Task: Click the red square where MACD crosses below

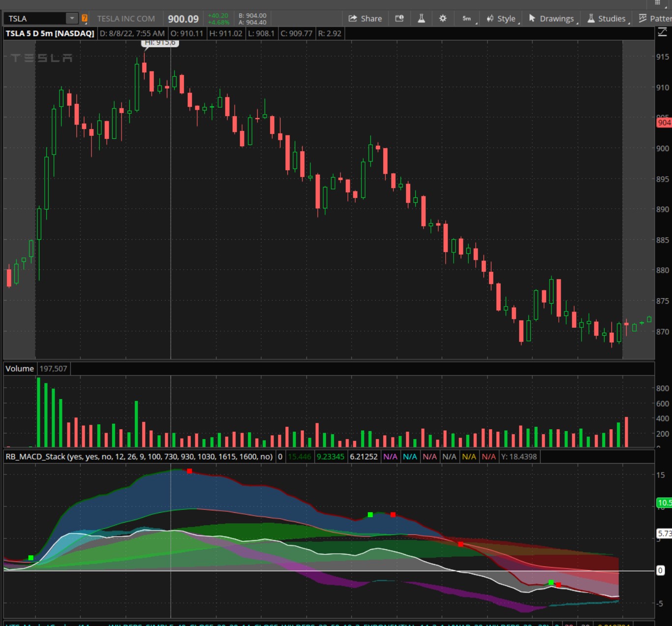Action: [460, 544]
